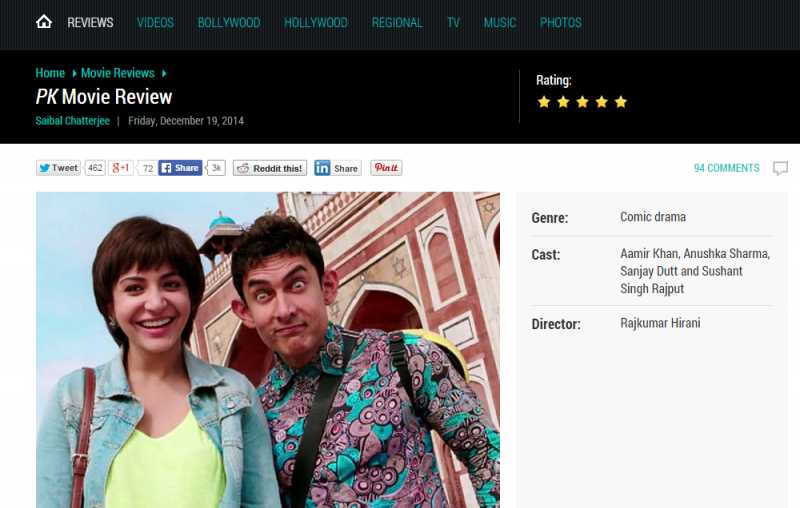Pin the review with Pin it button
The width and height of the screenshot is (800, 508).
[386, 168]
